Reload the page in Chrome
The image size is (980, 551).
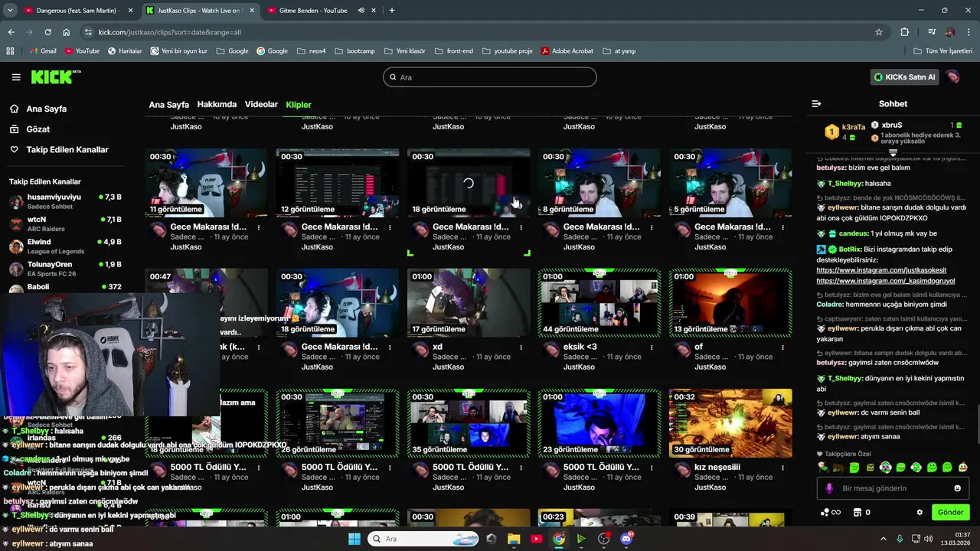[x=47, y=32]
